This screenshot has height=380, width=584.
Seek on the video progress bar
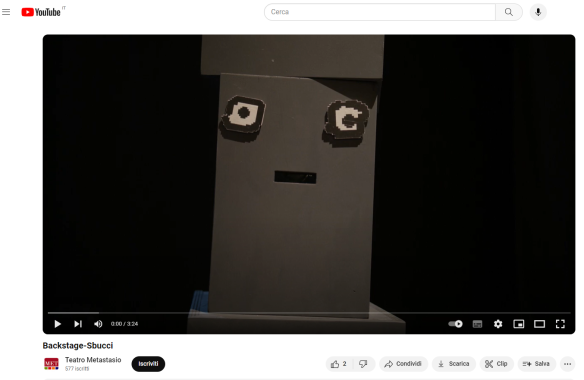pos(309,313)
